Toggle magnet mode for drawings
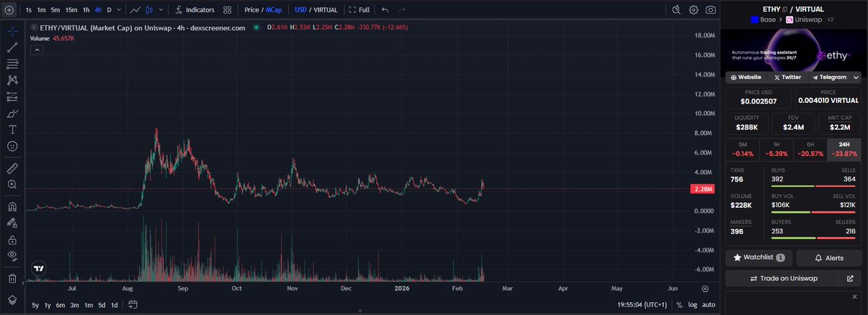 click(x=12, y=207)
